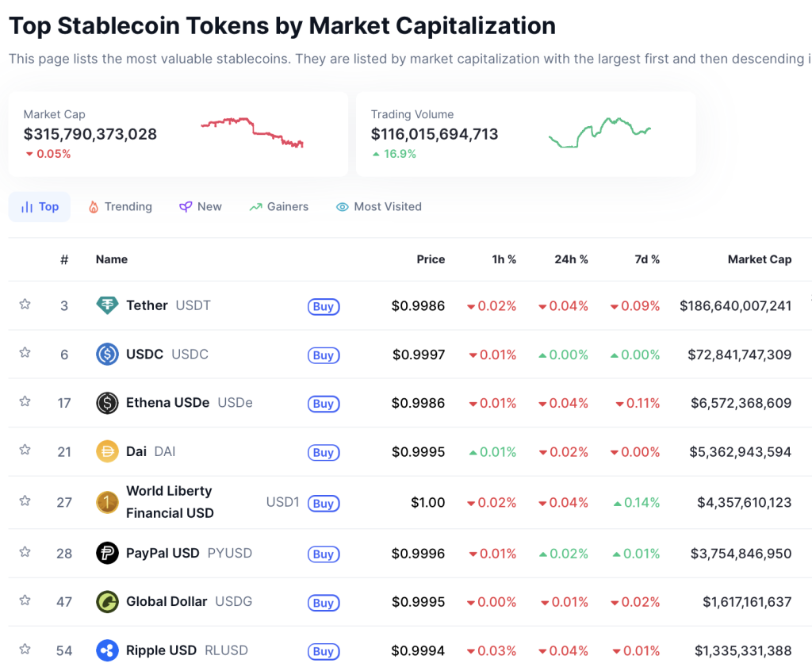
Task: Select the Most Visited tab
Action: [x=378, y=207]
